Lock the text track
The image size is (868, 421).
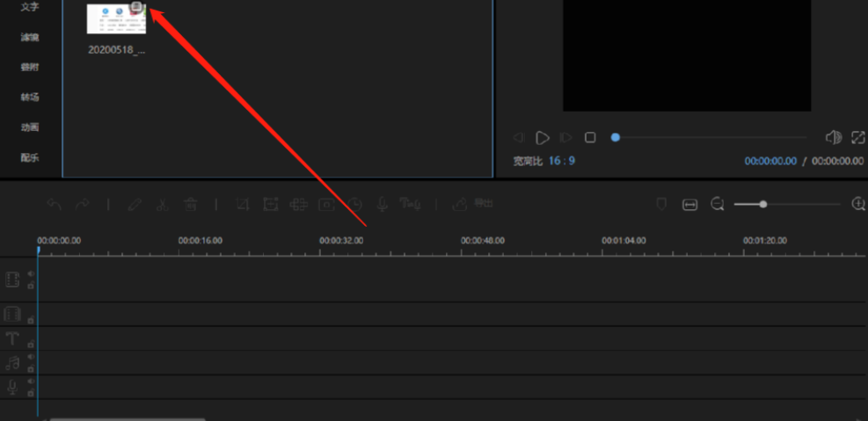tap(31, 345)
